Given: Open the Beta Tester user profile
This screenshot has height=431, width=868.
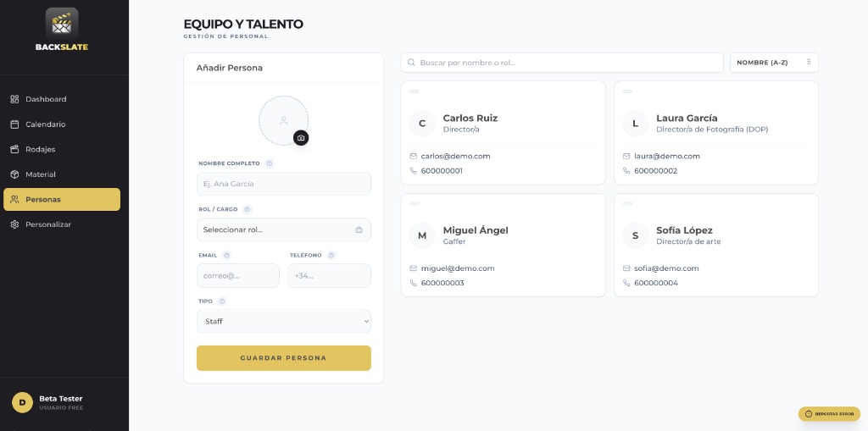Looking at the screenshot, I should [59, 402].
